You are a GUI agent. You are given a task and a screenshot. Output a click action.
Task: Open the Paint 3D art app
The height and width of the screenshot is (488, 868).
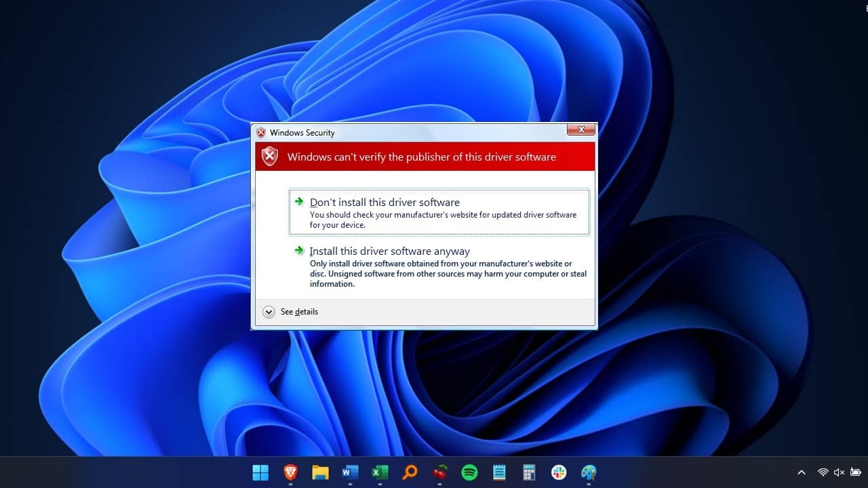click(x=588, y=472)
